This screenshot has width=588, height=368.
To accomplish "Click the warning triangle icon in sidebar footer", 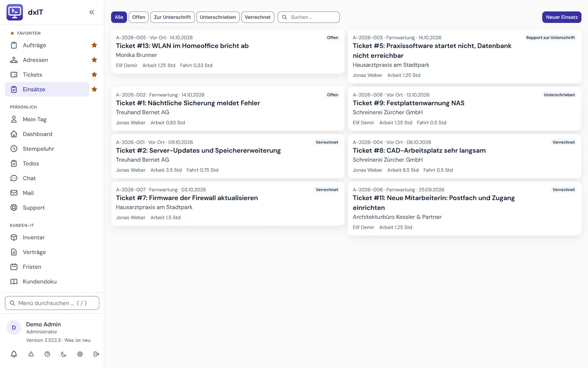I will point(31,354).
